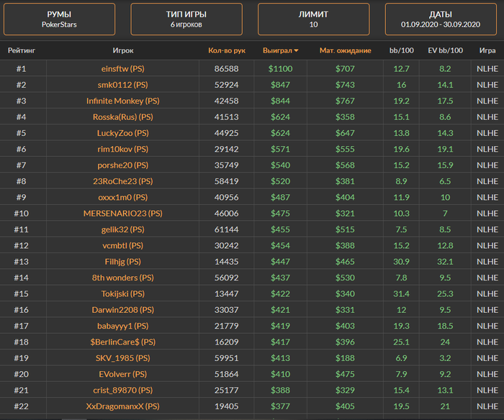
Task: Open player Darwin2208 (PS)
Action: pyautogui.click(x=123, y=309)
